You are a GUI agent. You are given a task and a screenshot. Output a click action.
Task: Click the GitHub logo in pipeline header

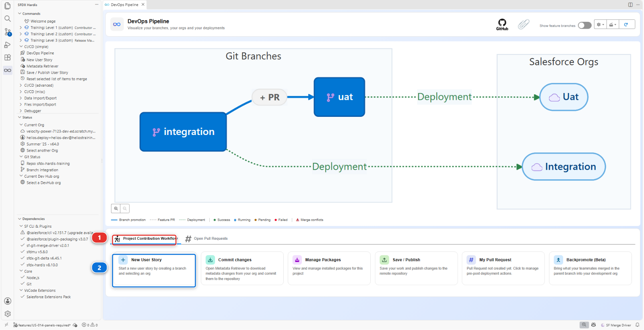point(502,24)
